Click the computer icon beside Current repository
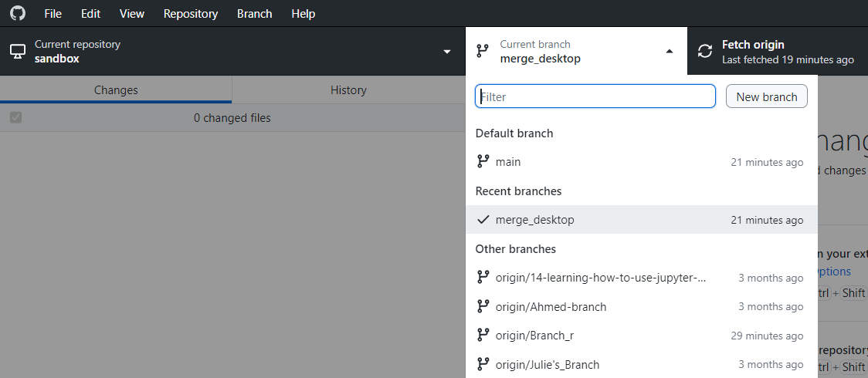The width and height of the screenshot is (868, 378). 17,52
